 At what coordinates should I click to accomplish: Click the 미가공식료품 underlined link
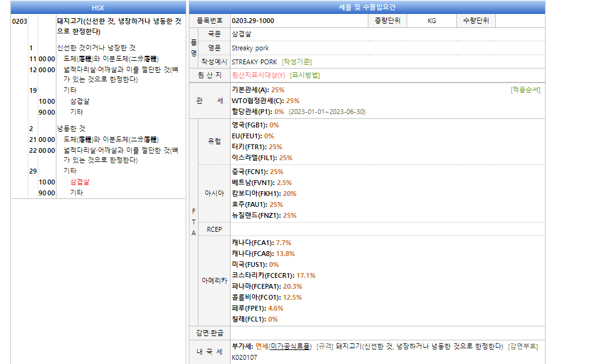[x=289, y=346]
